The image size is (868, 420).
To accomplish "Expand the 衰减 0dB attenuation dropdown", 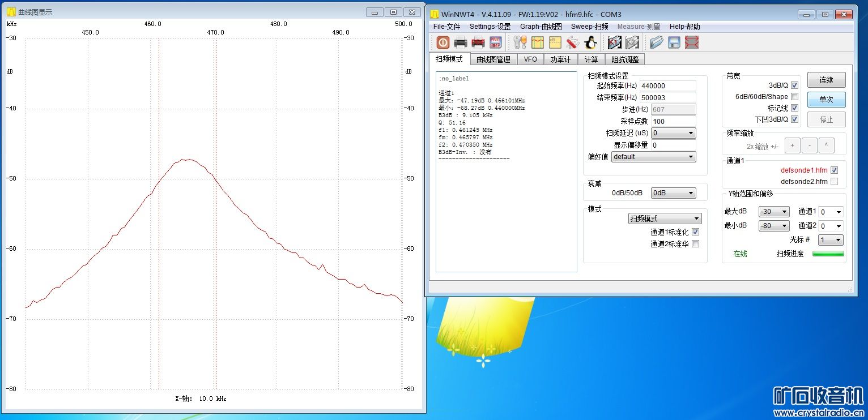I will 673,193.
